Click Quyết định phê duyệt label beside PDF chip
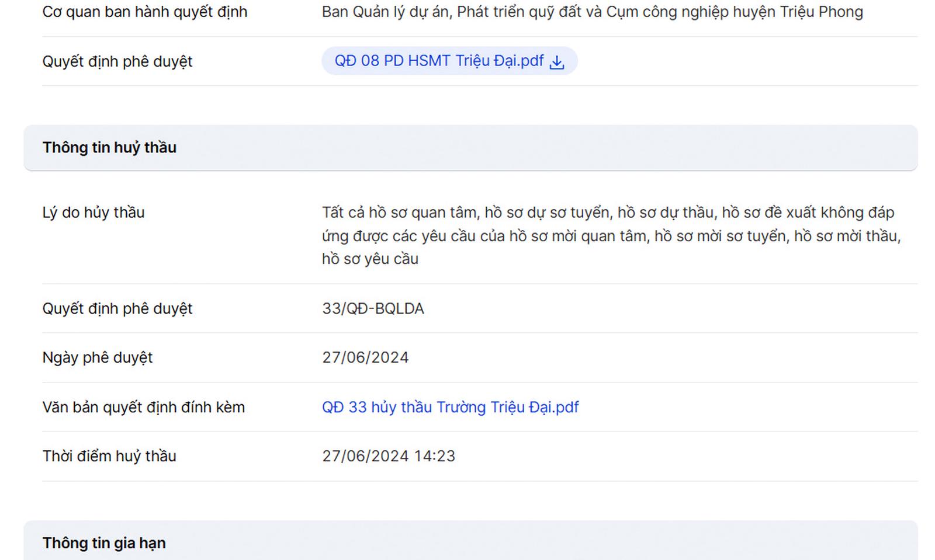The height and width of the screenshot is (560, 935). point(117,61)
